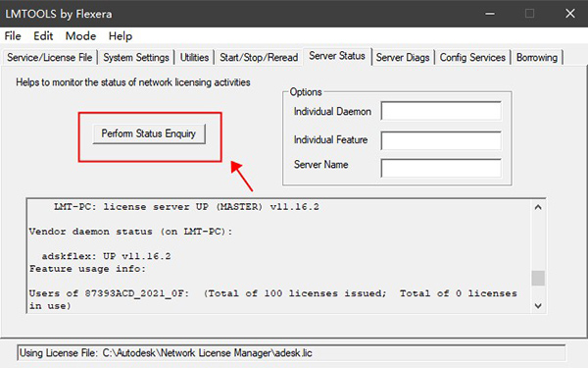588x368 pixels.
Task: Click the status output scroll up arrow
Action: tap(538, 207)
